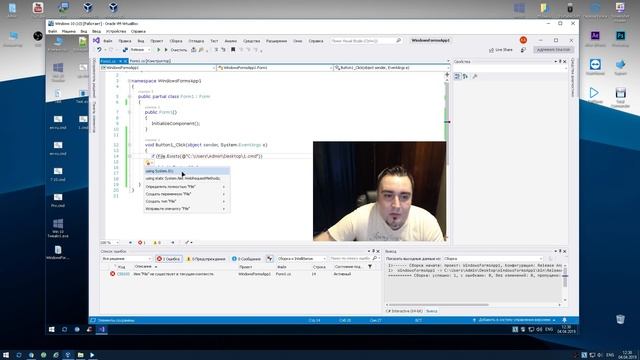Screen dimensions: 640x360
Task: Click the orange user account avatar
Action: pos(523,40)
